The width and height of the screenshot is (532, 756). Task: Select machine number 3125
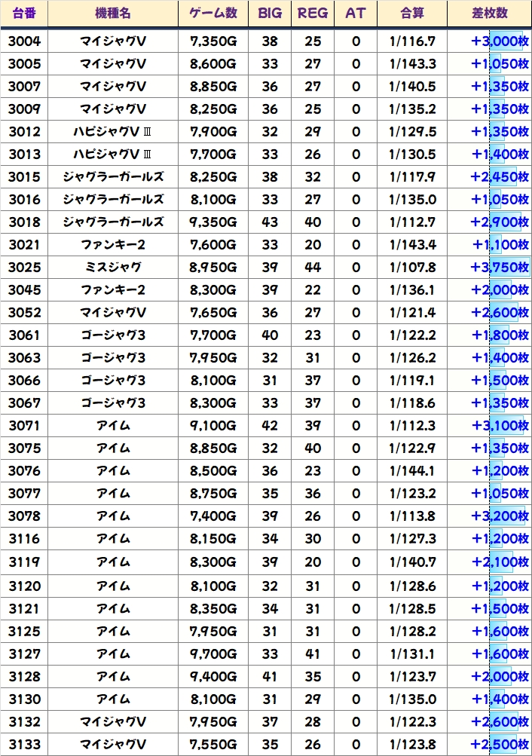[24, 632]
